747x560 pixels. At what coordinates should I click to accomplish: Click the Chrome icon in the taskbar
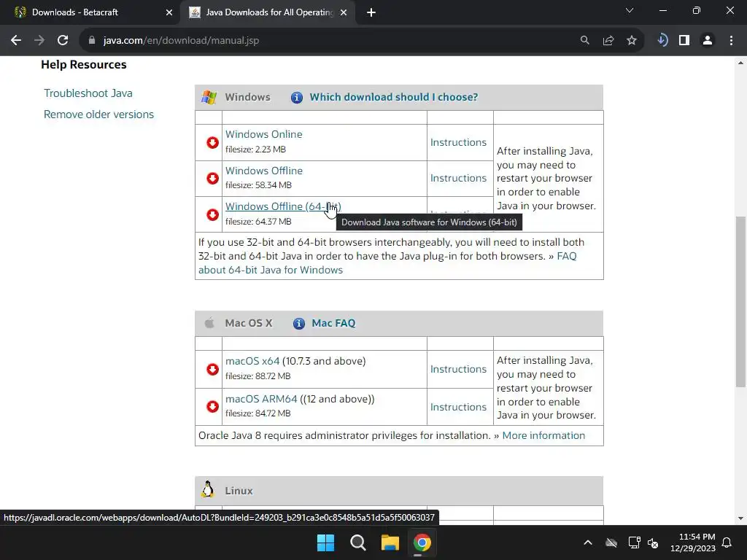click(x=422, y=542)
